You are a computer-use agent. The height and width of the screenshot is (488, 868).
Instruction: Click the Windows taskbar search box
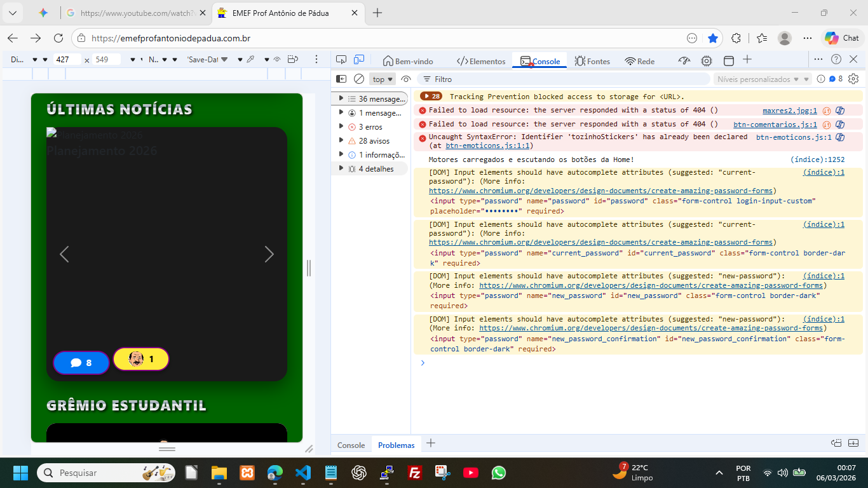click(x=105, y=473)
